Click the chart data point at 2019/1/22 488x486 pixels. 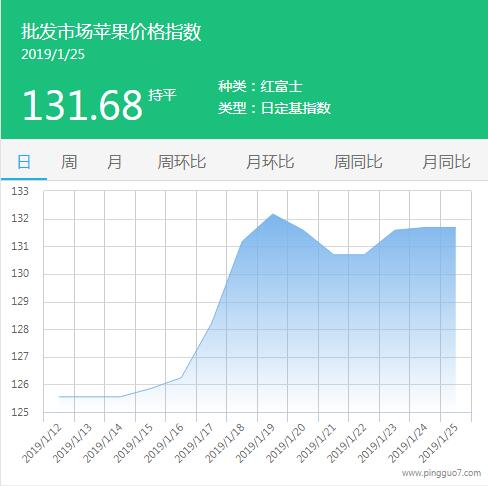pyautogui.click(x=364, y=254)
